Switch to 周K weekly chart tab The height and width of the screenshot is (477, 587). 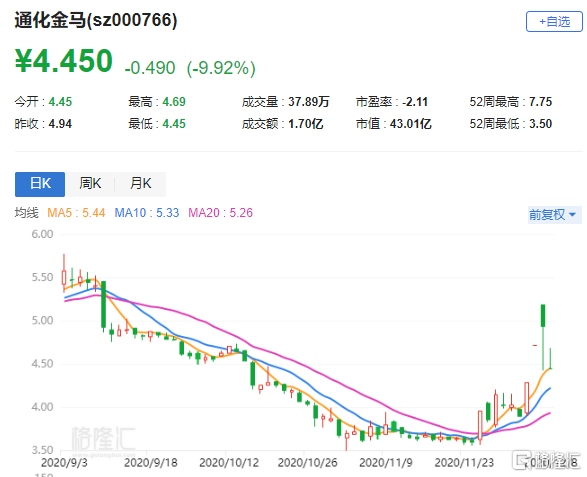point(90,184)
